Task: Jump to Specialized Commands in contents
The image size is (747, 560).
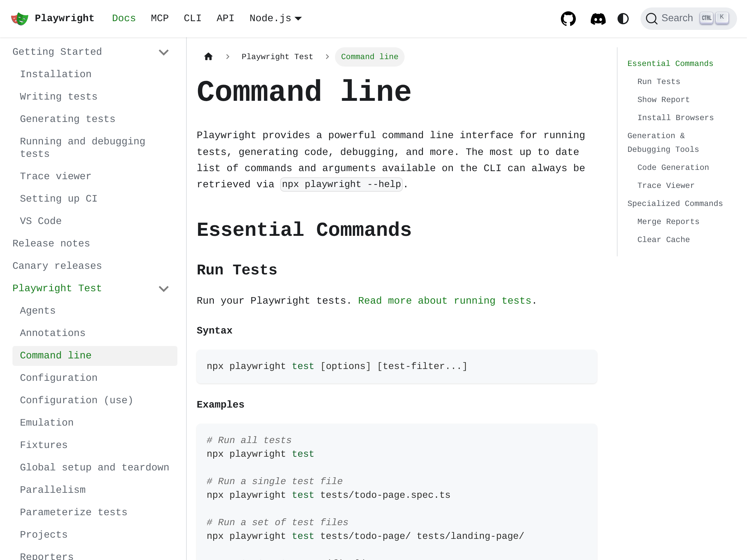Action: tap(675, 203)
